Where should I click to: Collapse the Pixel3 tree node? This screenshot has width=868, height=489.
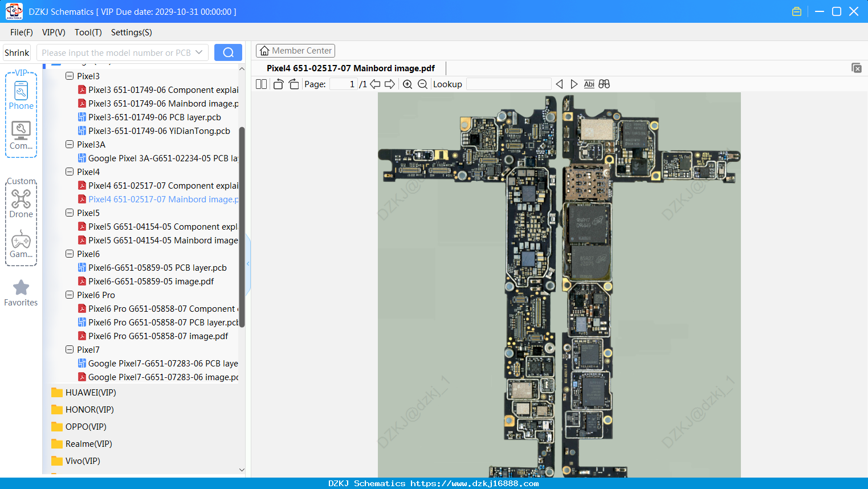click(70, 76)
